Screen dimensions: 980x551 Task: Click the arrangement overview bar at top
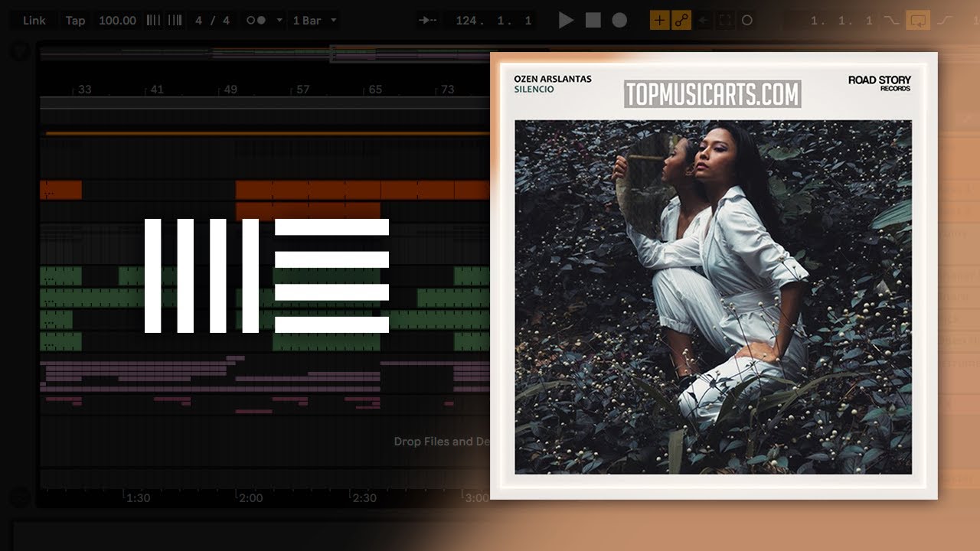[264, 54]
